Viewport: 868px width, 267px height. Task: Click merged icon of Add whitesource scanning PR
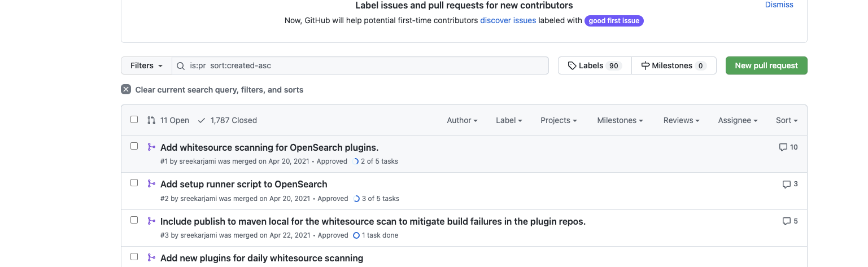point(151,147)
